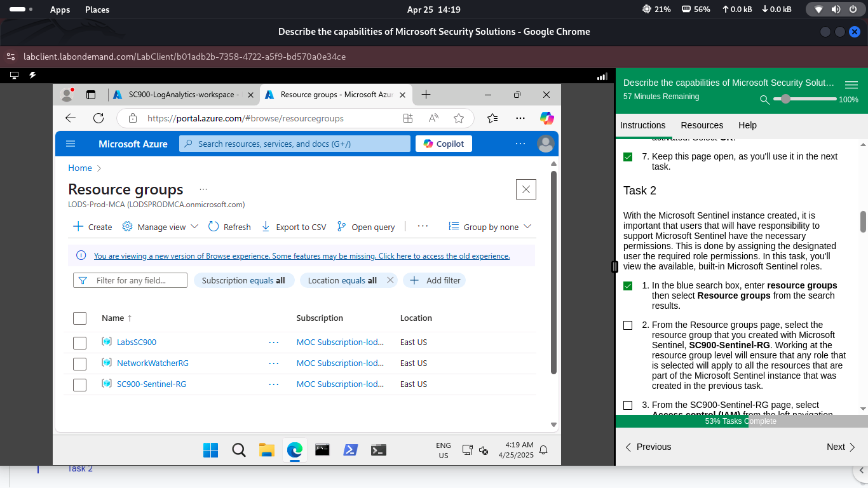This screenshot has height=488, width=868.
Task: Adjust the lab zoom slider handle
Action: [x=786, y=99]
